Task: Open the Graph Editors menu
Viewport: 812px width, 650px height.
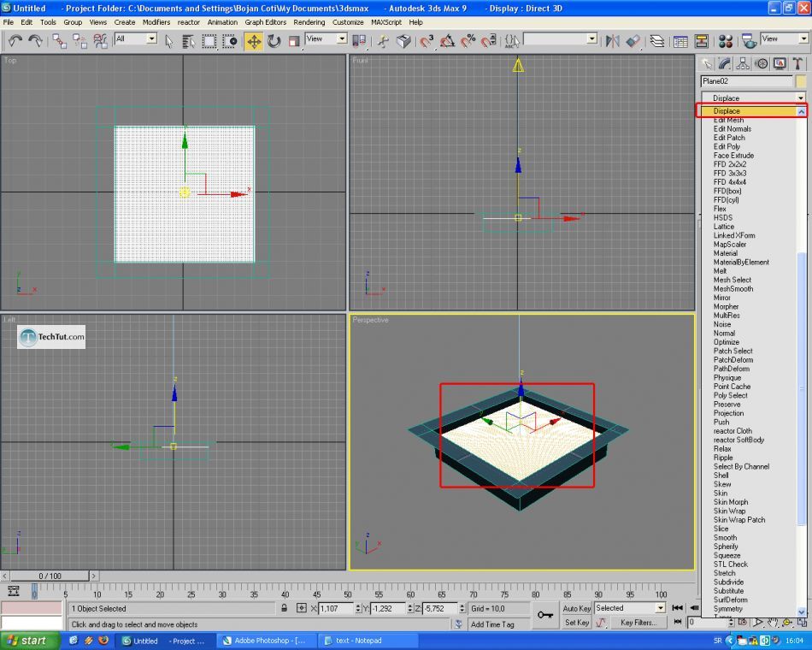Action: pos(265,22)
